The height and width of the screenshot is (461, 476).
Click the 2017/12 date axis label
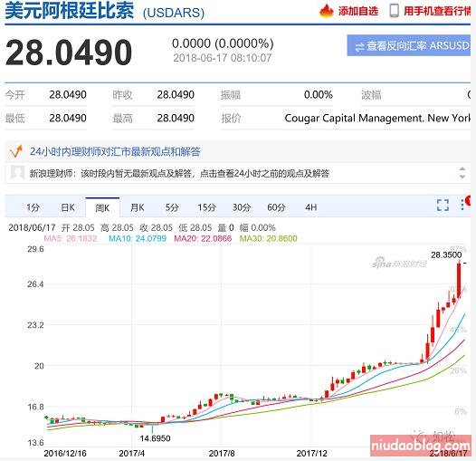312,454
